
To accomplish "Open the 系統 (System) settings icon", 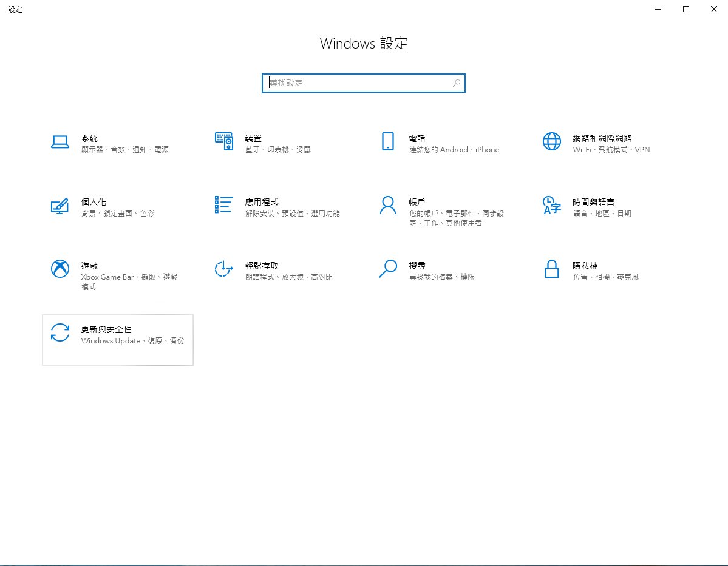I will point(60,141).
